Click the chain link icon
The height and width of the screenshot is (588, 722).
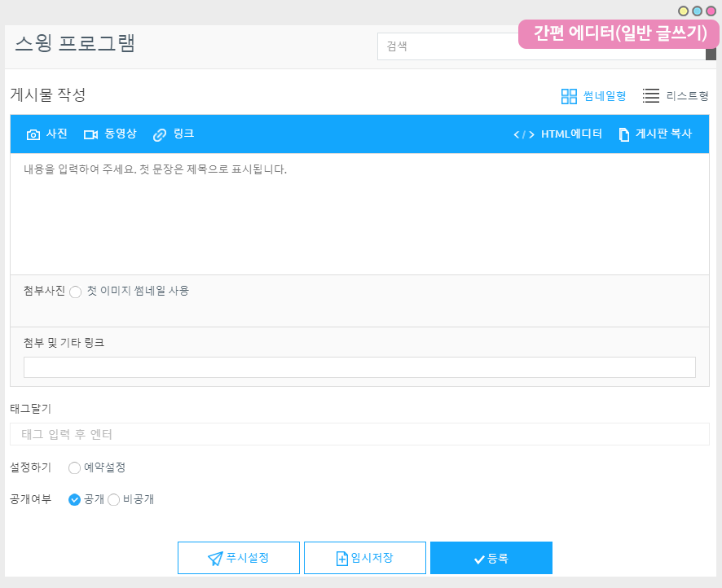point(160,134)
